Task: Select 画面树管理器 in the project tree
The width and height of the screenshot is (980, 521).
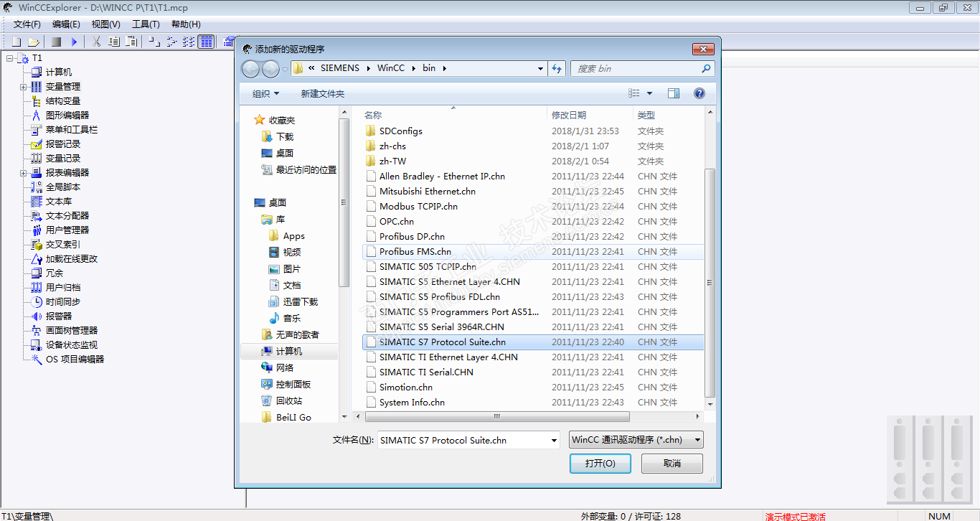Action: click(72, 330)
